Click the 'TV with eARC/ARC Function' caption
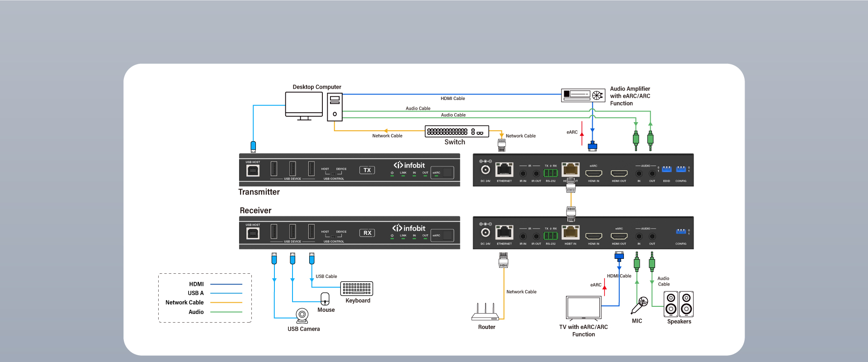Viewport: 868px width, 362px height. [584, 331]
